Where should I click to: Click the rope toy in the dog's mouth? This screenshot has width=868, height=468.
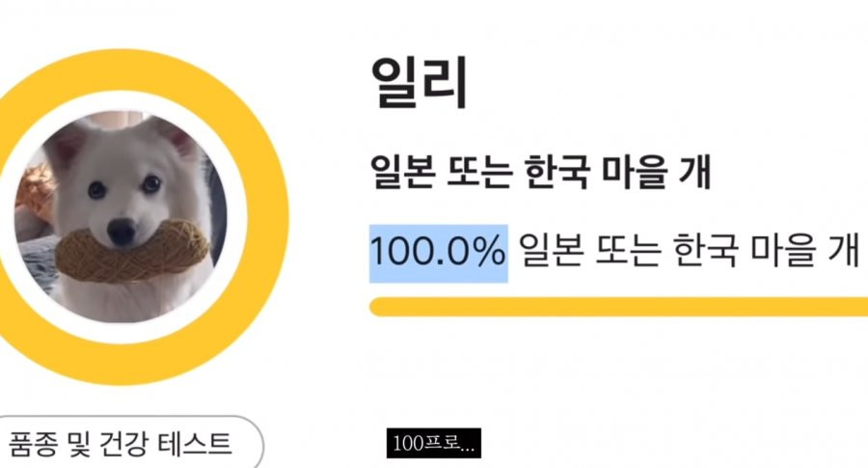[x=131, y=250]
